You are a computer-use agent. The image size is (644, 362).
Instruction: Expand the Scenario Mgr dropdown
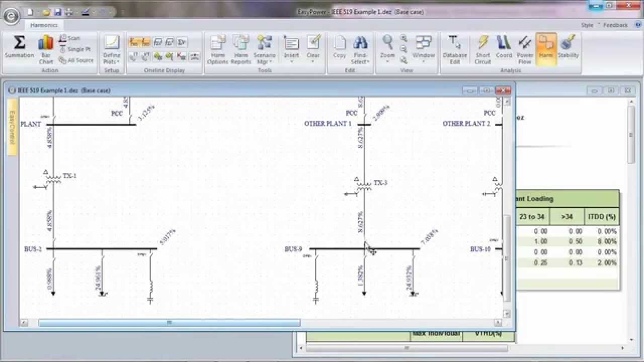pyautogui.click(x=264, y=50)
